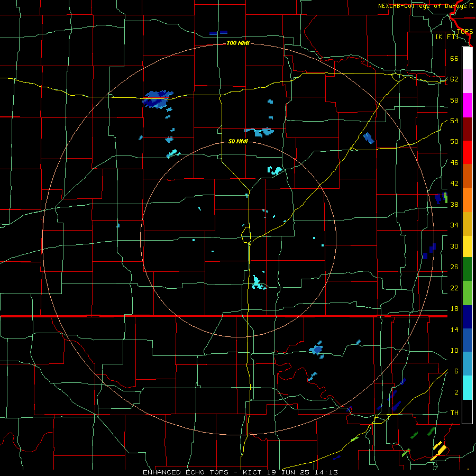Pick the light blue legend band
476x476 pixels.
pyautogui.click(x=467, y=364)
